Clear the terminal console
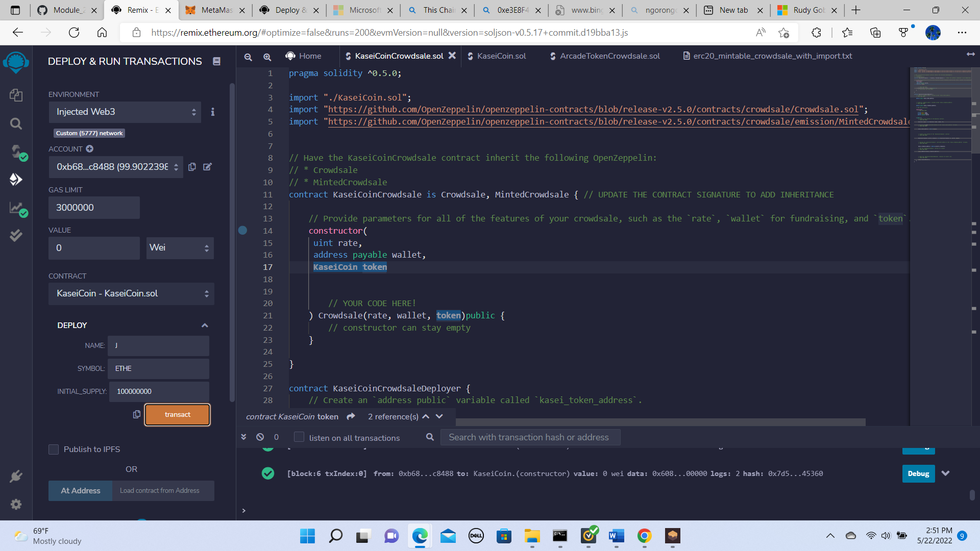Viewport: 980px width, 551px height. tap(260, 437)
